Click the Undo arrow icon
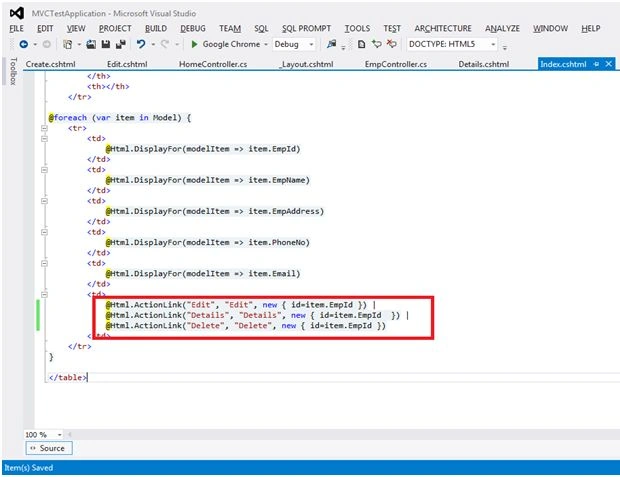Image resolution: width=620 pixels, height=477 pixels. (x=141, y=44)
